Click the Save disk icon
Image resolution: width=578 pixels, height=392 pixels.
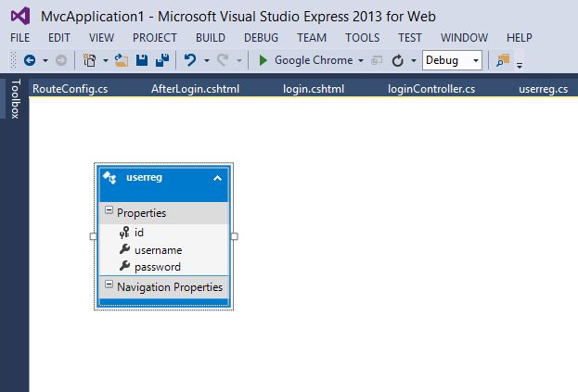(x=142, y=60)
